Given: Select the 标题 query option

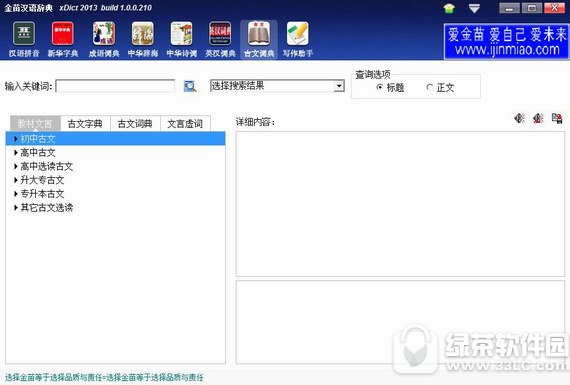Looking at the screenshot, I should coord(390,87).
